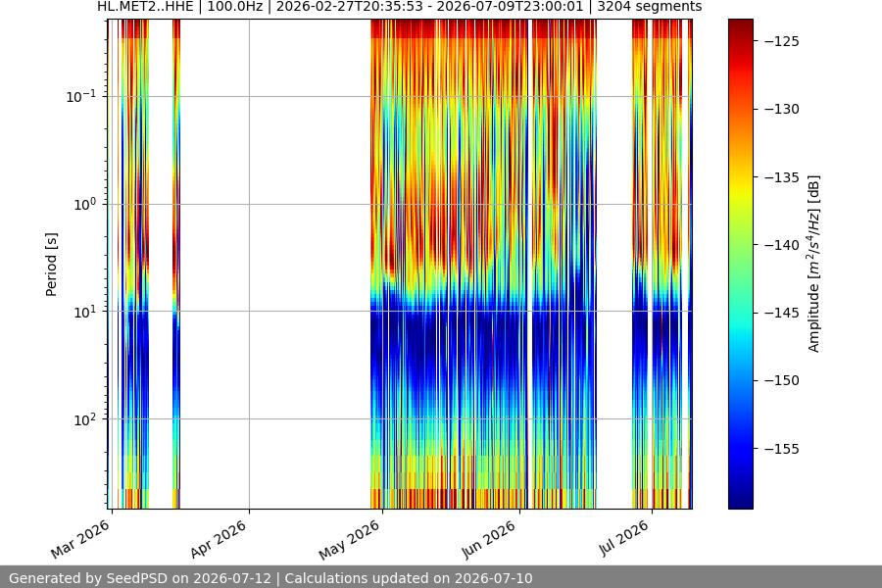The height and width of the screenshot is (588, 882).
Task: Click the −155 colorbar tick value
Action: point(782,449)
